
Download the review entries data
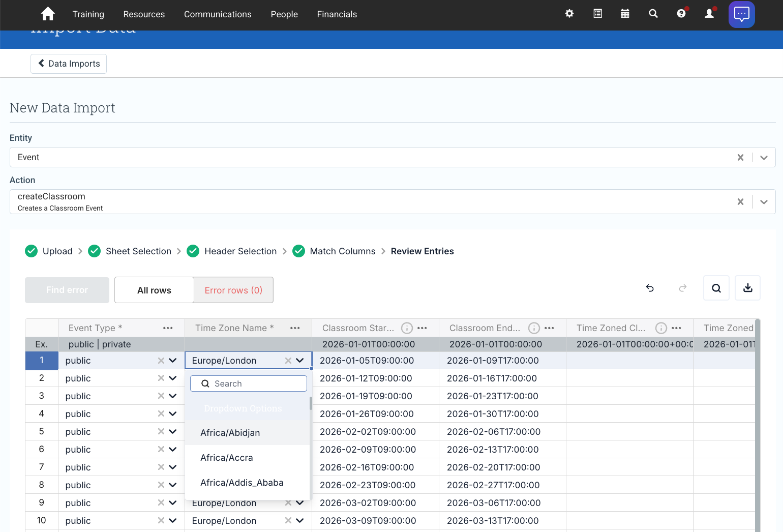click(748, 288)
